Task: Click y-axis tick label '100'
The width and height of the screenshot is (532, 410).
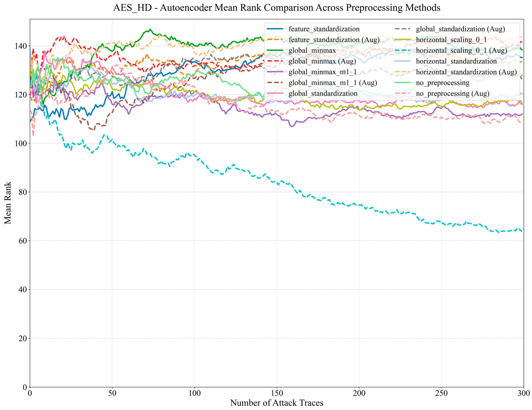Action: pos(21,143)
